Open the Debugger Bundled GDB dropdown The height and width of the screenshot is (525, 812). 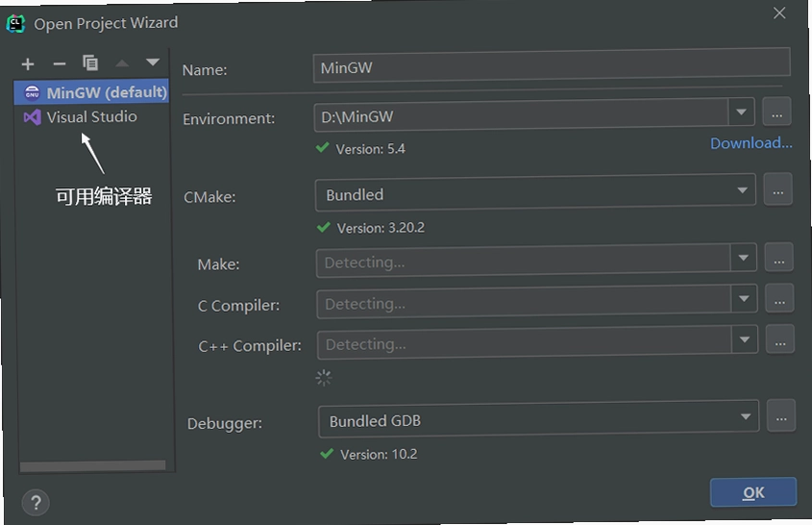click(538, 418)
